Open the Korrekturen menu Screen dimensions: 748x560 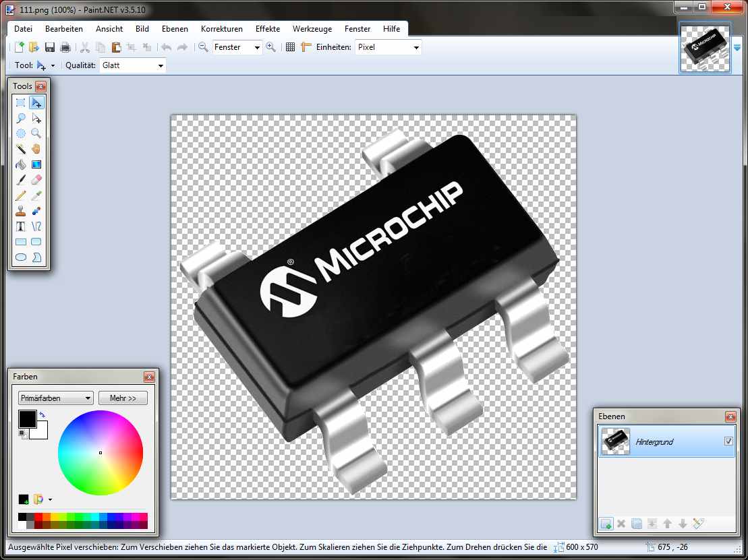point(221,29)
